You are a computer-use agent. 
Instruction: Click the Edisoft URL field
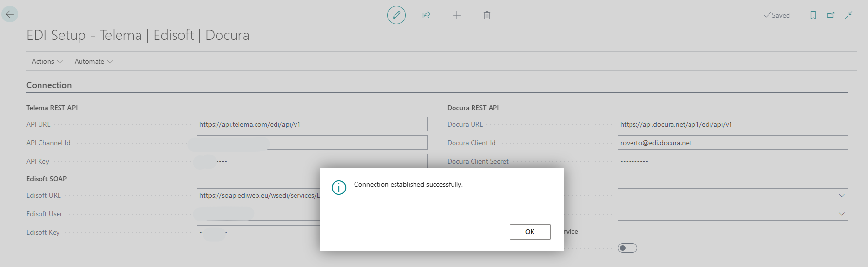pos(258,195)
